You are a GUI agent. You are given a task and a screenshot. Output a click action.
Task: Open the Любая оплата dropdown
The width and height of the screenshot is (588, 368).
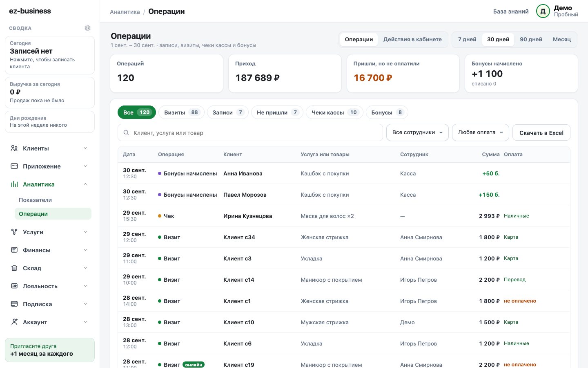point(481,132)
